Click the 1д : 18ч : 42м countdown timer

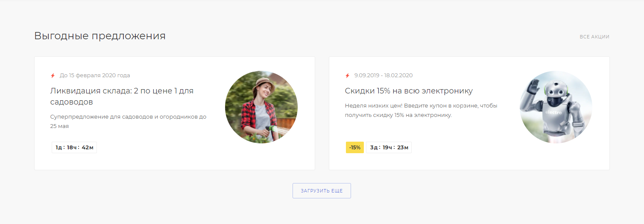[x=74, y=148]
